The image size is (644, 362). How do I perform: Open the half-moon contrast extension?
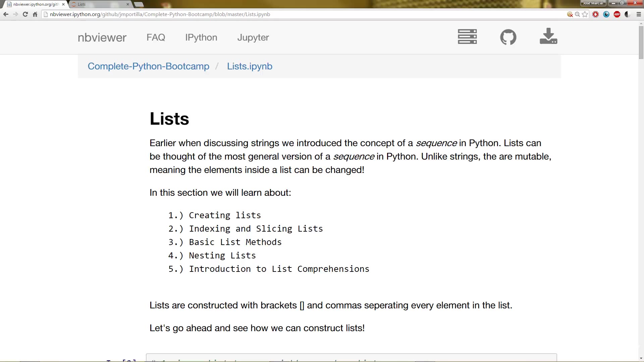pyautogui.click(x=628, y=14)
